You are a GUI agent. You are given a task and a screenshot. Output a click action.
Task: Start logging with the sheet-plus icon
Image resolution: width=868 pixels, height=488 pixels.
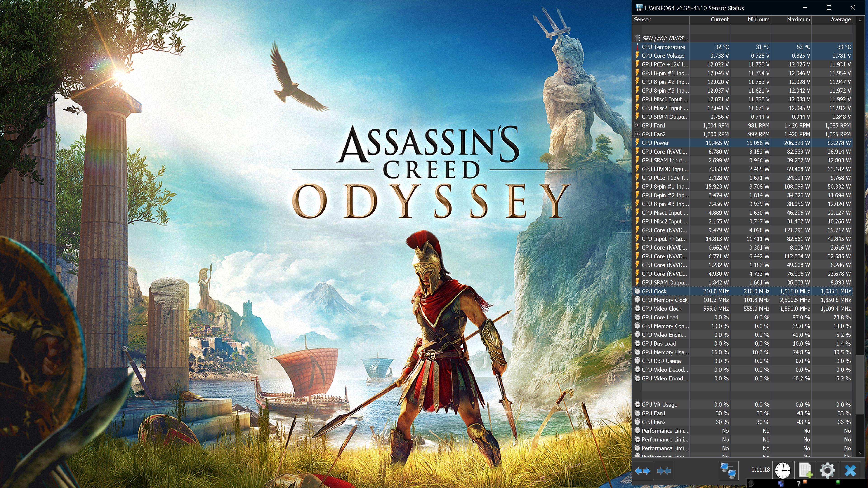[805, 470]
